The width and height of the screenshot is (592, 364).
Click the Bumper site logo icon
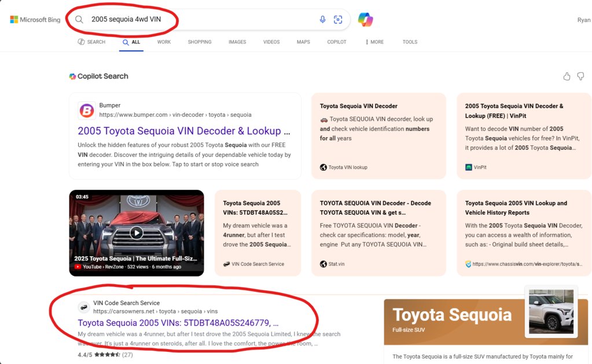click(86, 111)
